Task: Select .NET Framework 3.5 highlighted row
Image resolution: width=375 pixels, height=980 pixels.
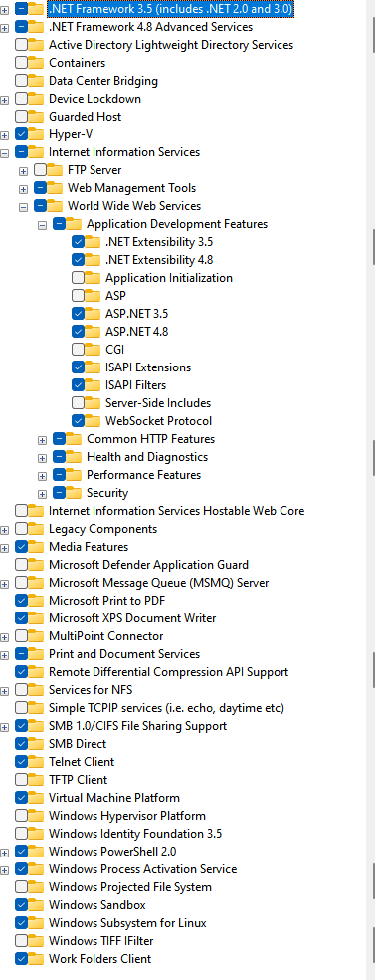Action: tap(170, 9)
